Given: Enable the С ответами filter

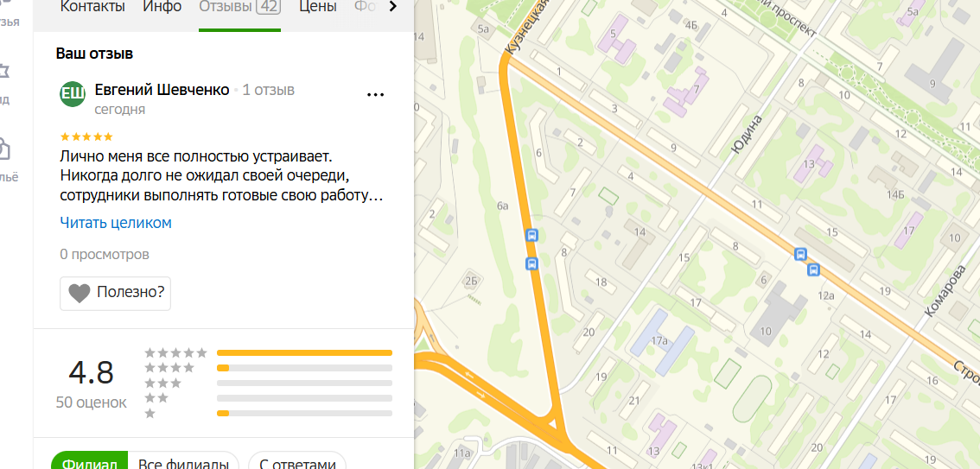Looking at the screenshot, I should (297, 463).
